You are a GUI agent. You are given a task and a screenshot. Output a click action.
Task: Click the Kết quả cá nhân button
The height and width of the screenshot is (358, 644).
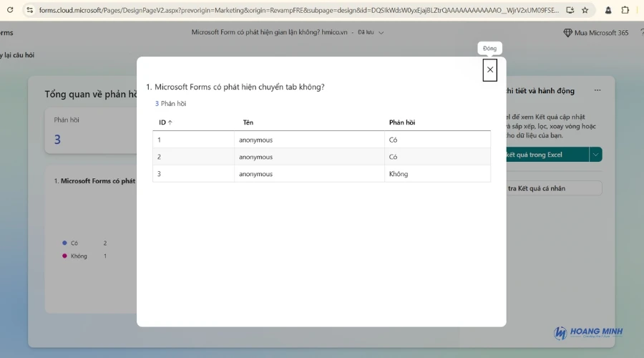[x=554, y=188]
